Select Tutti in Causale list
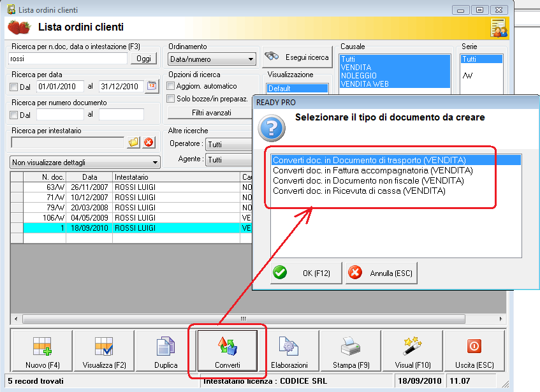 click(x=395, y=59)
